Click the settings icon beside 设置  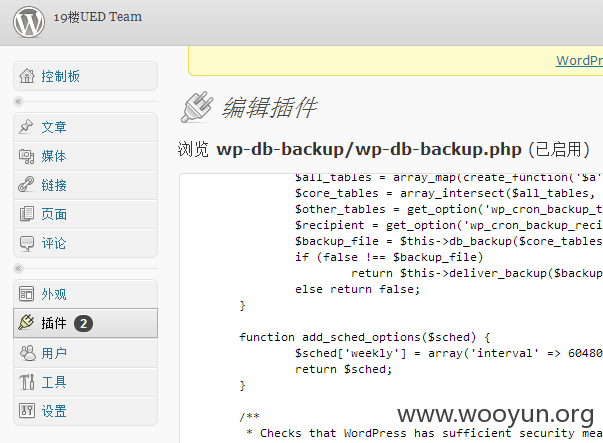click(27, 411)
